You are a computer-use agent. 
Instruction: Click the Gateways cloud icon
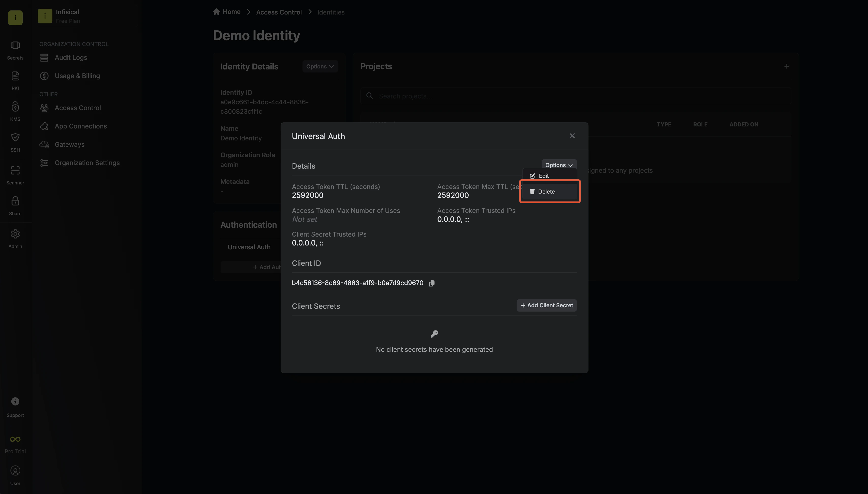(x=44, y=144)
